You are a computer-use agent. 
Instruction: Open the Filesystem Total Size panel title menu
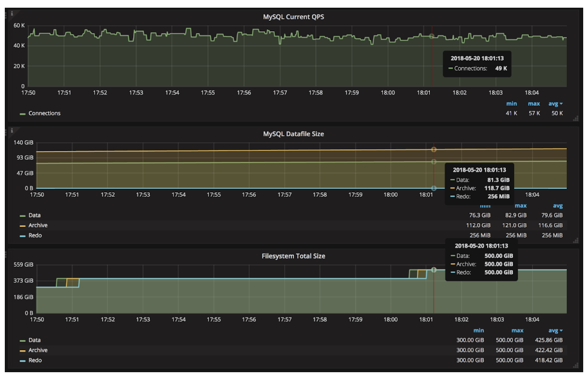pos(293,256)
